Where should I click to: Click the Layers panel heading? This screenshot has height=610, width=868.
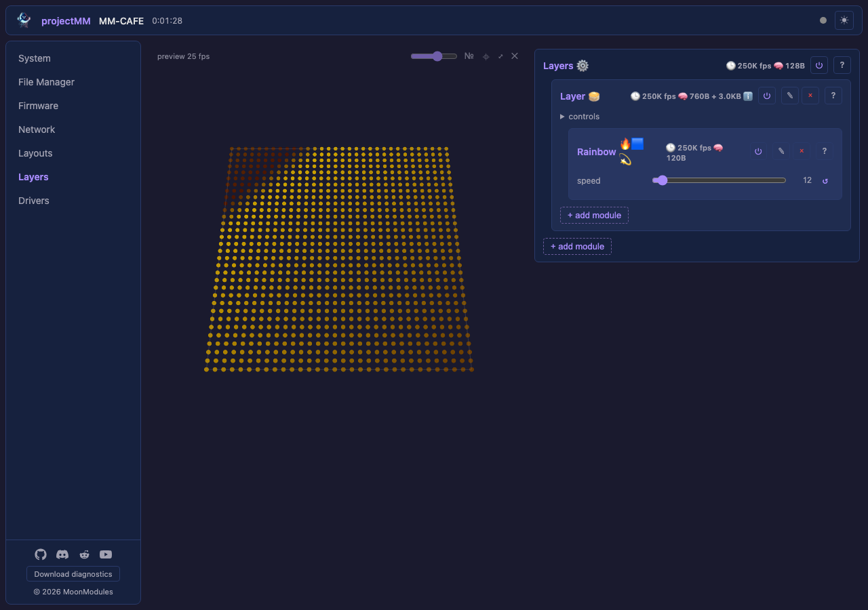[558, 66]
